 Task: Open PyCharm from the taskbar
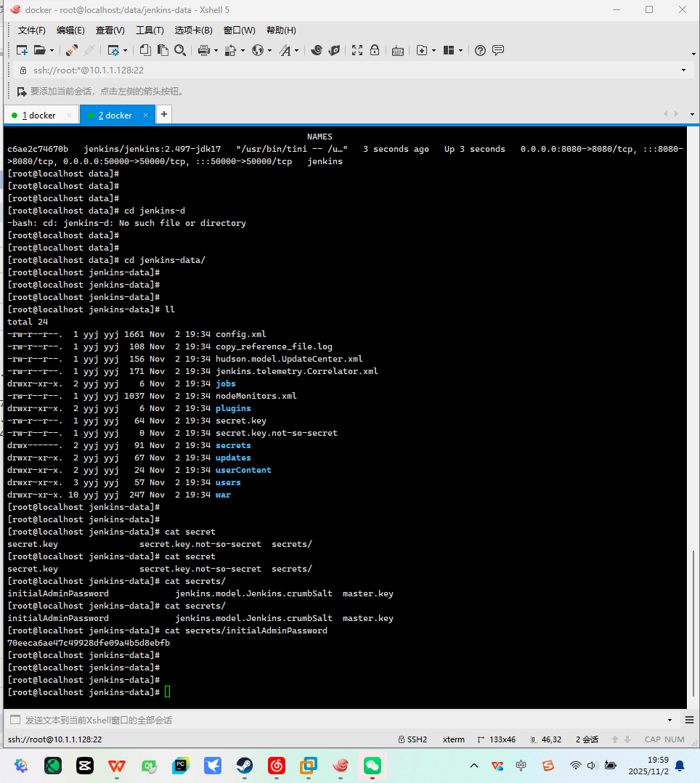tap(181, 766)
